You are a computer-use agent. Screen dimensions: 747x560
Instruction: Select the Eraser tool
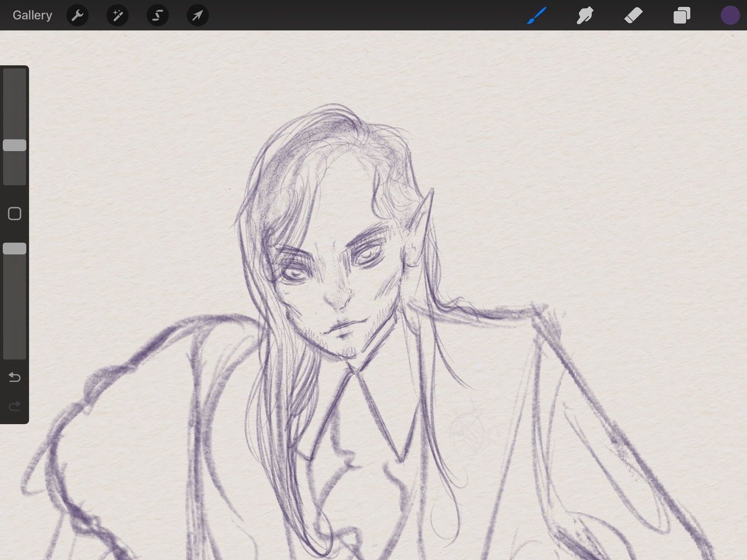(633, 16)
